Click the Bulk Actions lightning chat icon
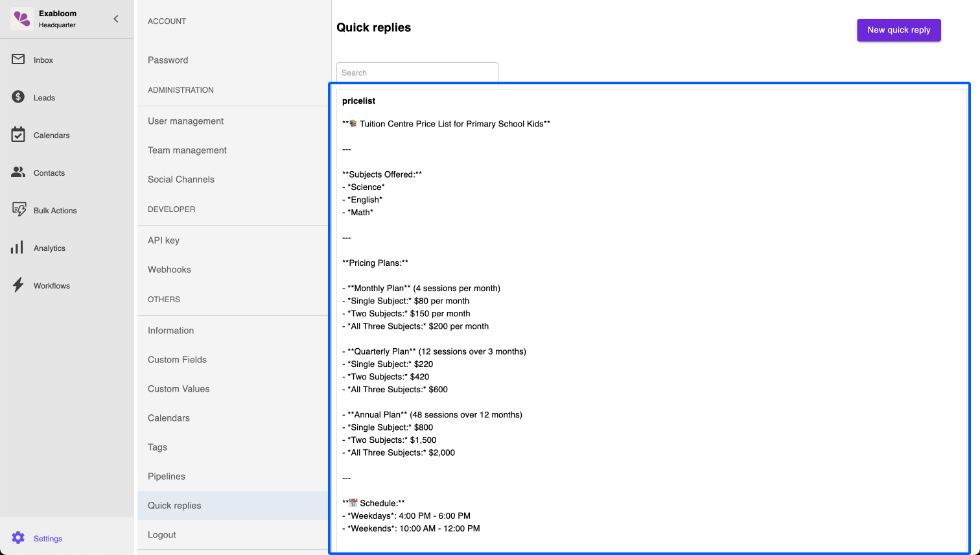The image size is (980, 555). pyautogui.click(x=19, y=209)
